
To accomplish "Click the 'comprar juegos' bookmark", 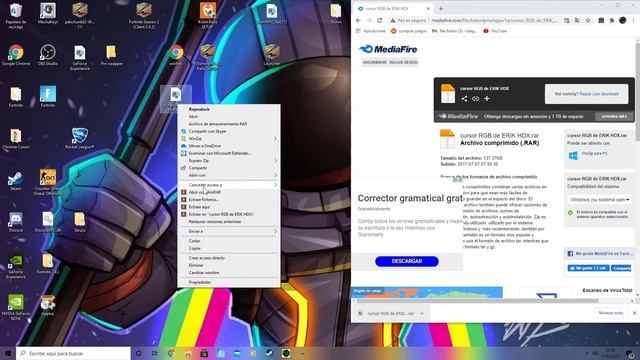I will tap(409, 31).
